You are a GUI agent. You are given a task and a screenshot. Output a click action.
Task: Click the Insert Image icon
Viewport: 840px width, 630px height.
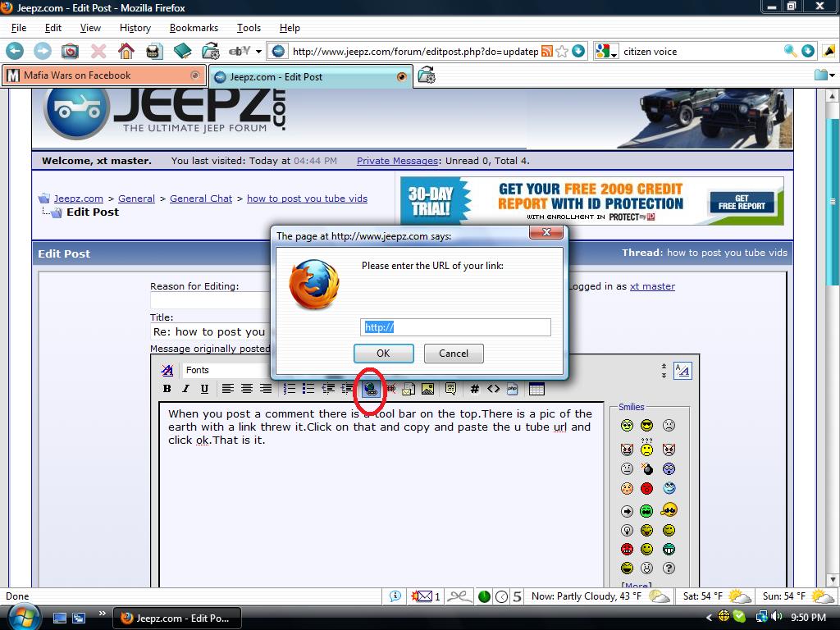click(x=427, y=389)
